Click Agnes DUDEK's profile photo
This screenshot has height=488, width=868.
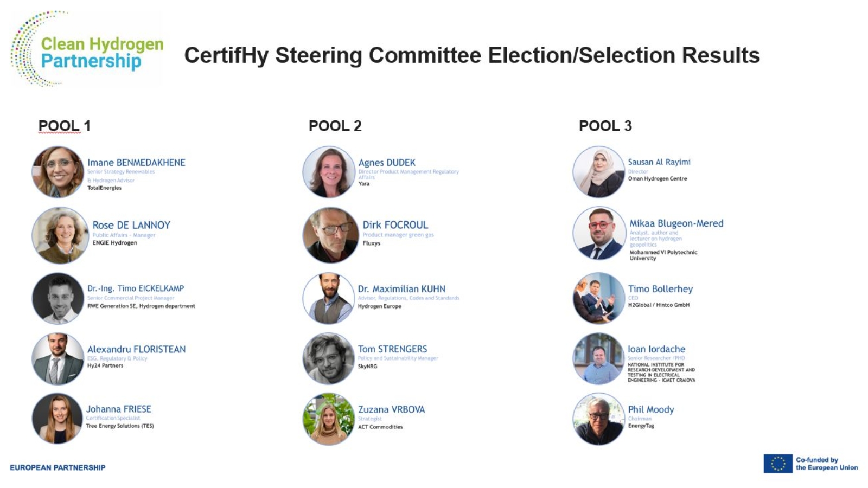(x=328, y=172)
